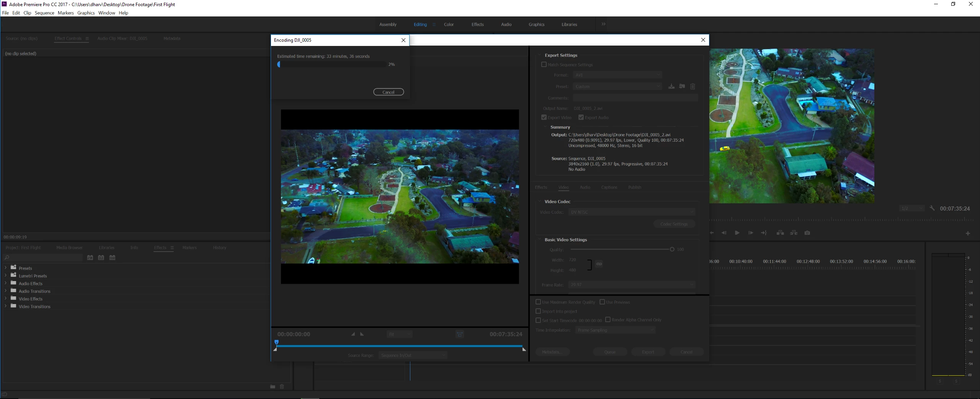Click the 32-bit Color effects filter icon
Image resolution: width=980 pixels, height=399 pixels.
click(101, 258)
